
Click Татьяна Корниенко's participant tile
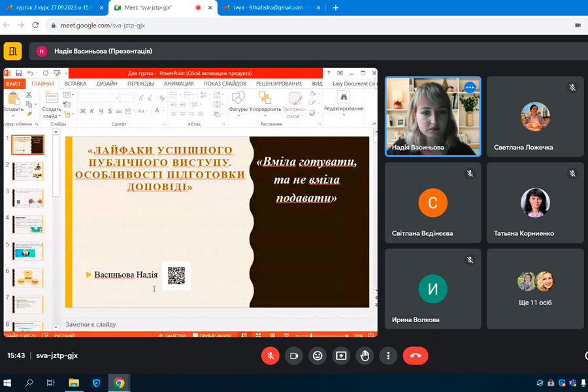[534, 203]
